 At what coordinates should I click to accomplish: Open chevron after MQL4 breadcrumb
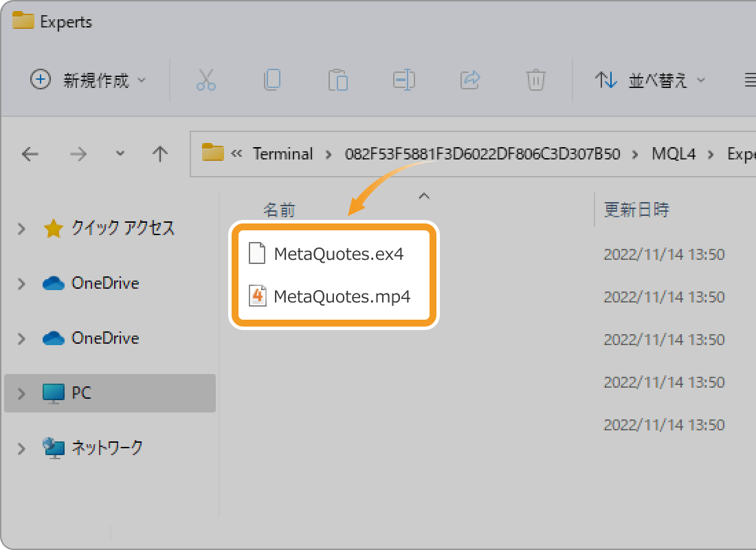coord(711,155)
